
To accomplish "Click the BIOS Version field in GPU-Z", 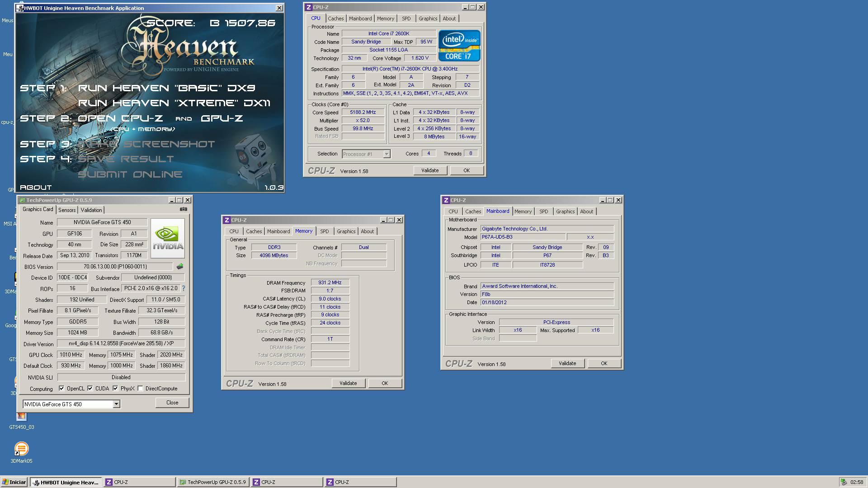I will click(115, 267).
